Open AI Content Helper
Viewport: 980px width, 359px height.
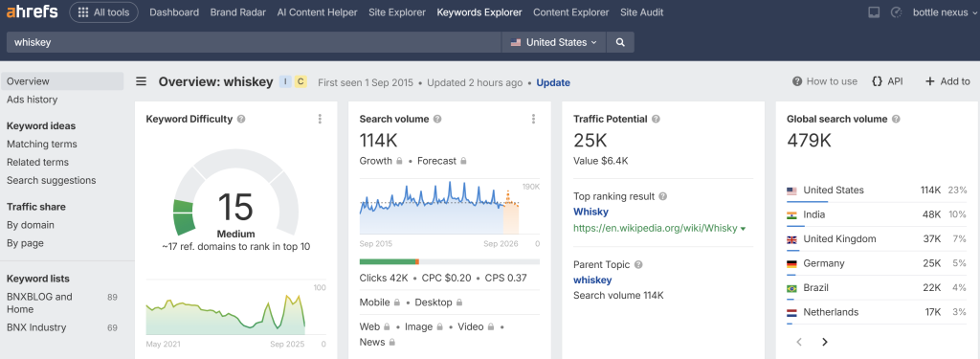[x=317, y=11]
